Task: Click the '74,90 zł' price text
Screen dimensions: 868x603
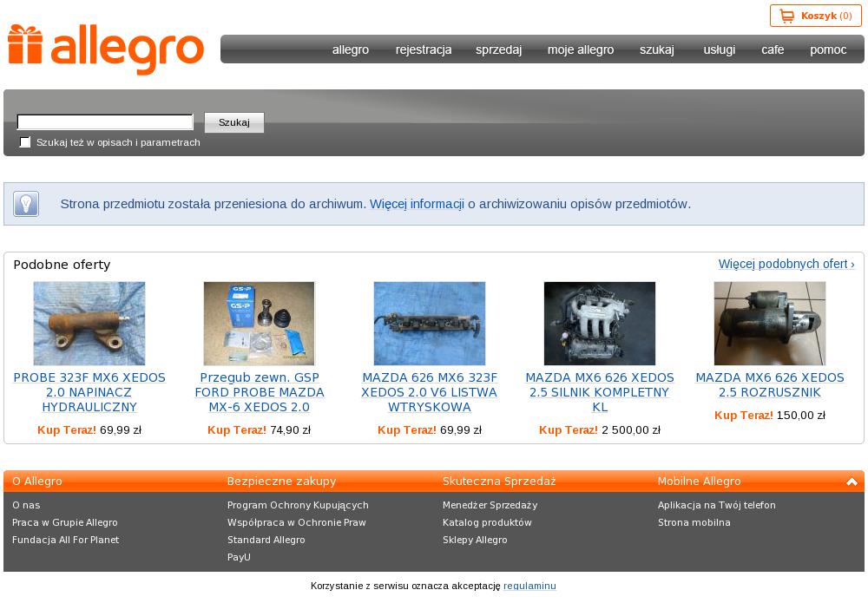Action: pyautogui.click(x=290, y=429)
